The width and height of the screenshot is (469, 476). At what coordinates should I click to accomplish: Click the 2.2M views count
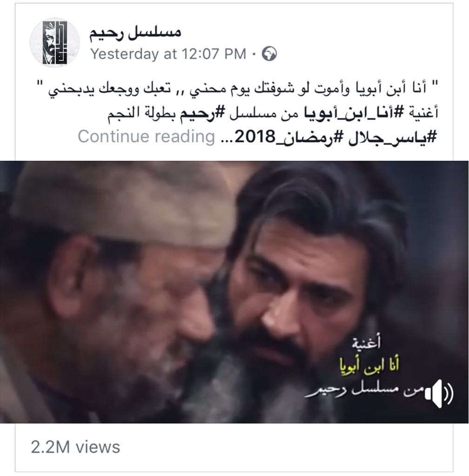coord(75,447)
